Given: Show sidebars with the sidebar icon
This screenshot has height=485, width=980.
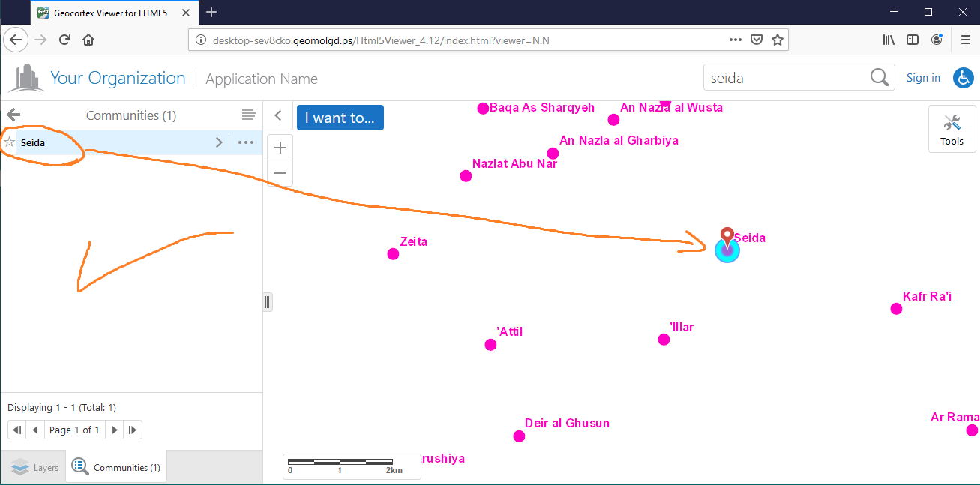Looking at the screenshot, I should click(913, 40).
